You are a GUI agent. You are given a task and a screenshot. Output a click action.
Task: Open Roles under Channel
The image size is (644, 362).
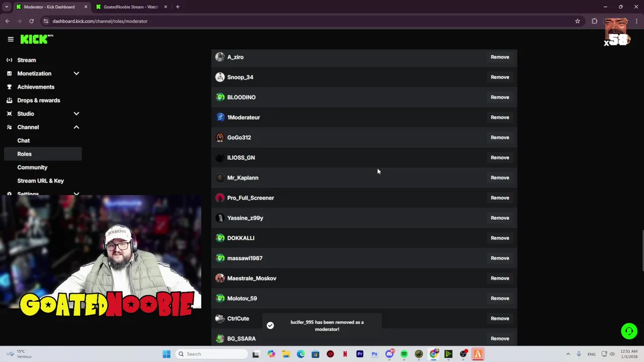pyautogui.click(x=42, y=154)
